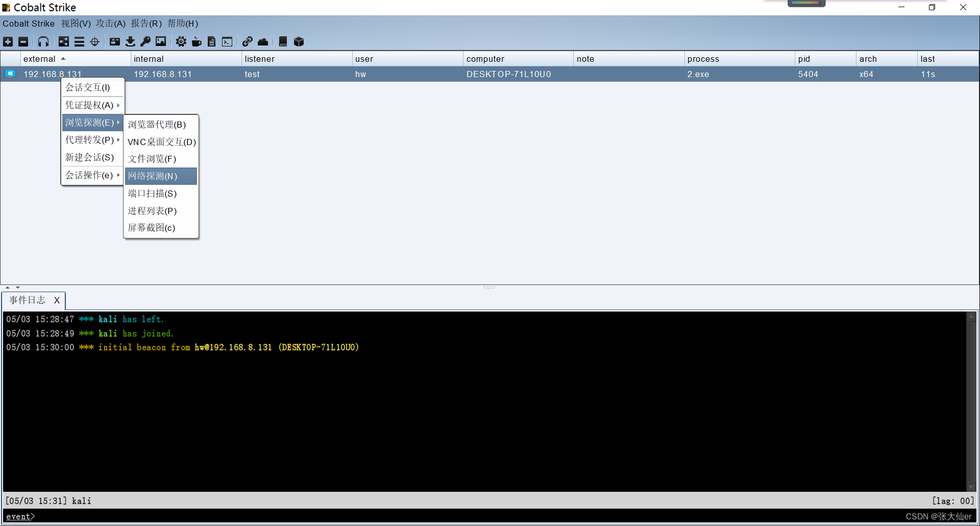Click the connect to team server plus icon

point(8,42)
